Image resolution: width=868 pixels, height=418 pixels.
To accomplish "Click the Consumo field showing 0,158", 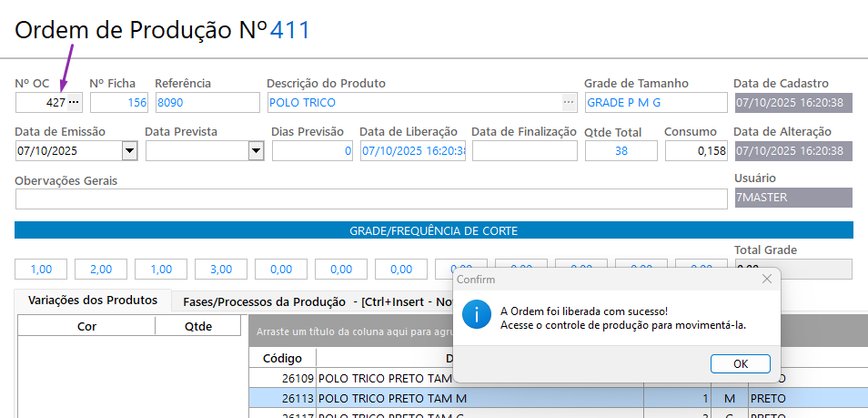I will pyautogui.click(x=696, y=151).
